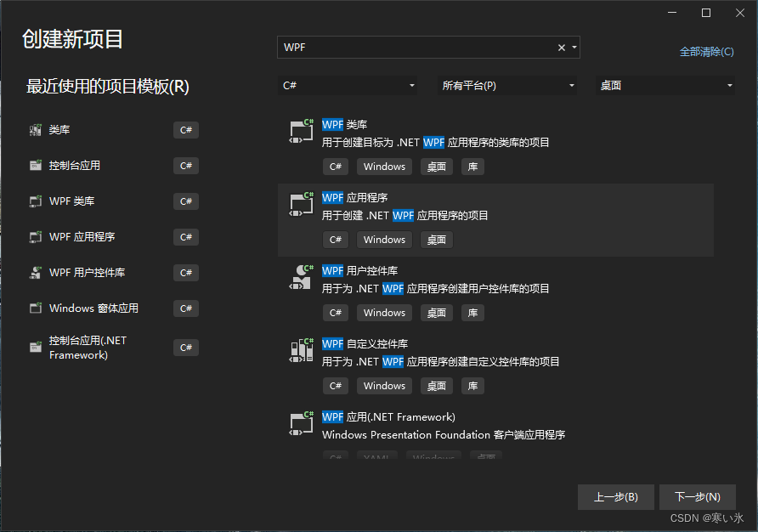This screenshot has width=758, height=532.
Task: Click the 类库 icon in recent templates
Action: tap(35, 129)
